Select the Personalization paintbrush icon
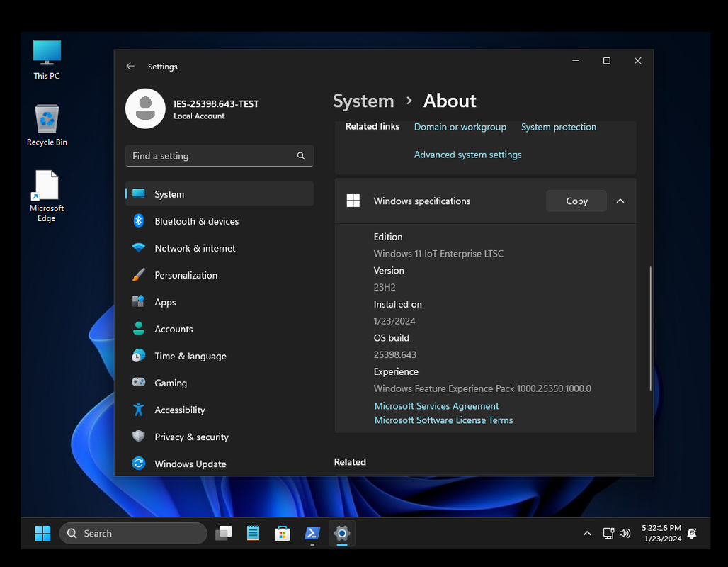Image resolution: width=728 pixels, height=567 pixels. tap(139, 275)
